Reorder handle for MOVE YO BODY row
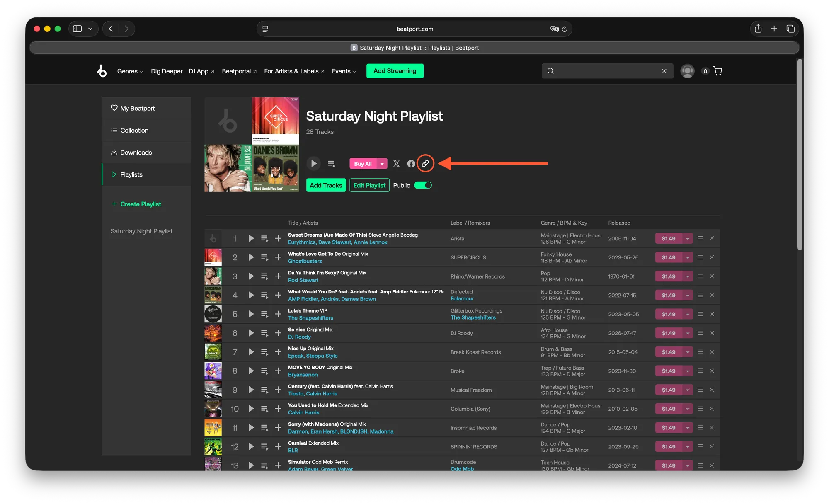Image resolution: width=829 pixels, height=504 pixels. (700, 371)
